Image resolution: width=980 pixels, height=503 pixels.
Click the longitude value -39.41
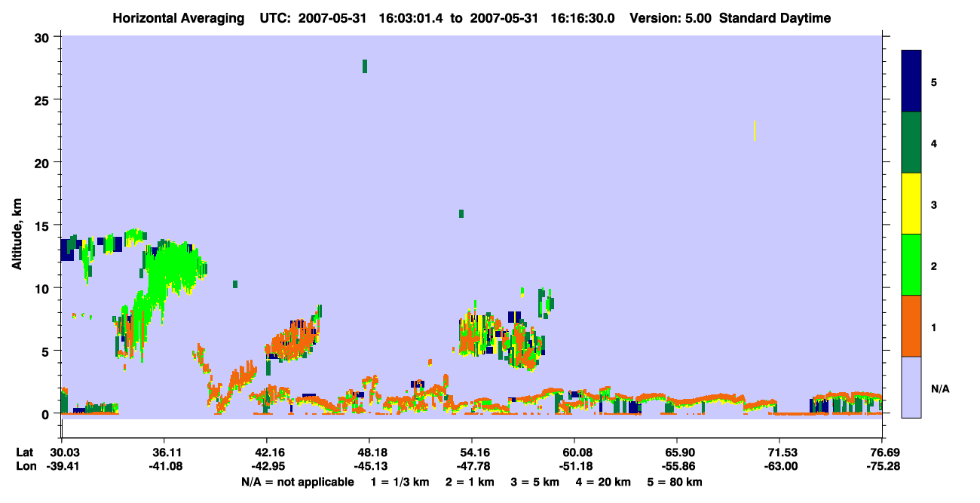(62, 466)
